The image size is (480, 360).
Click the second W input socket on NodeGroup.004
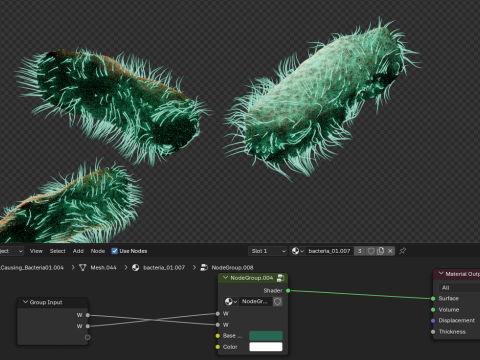(x=218, y=325)
